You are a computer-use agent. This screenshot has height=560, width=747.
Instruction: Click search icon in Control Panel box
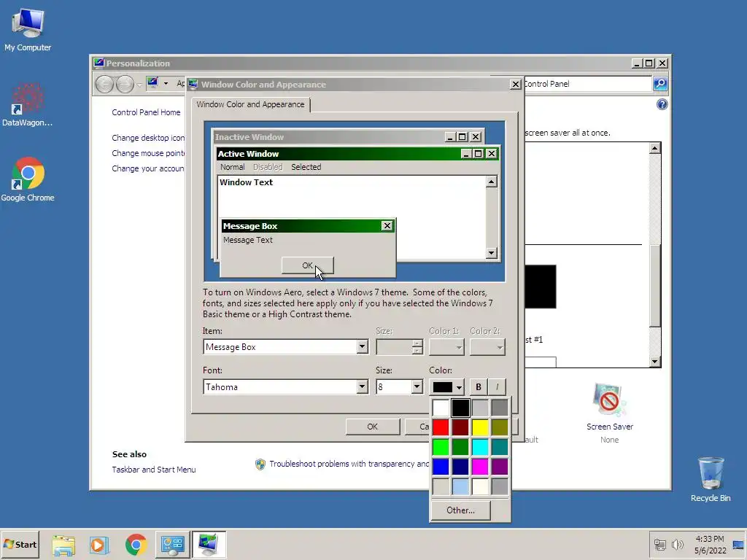[x=659, y=84]
